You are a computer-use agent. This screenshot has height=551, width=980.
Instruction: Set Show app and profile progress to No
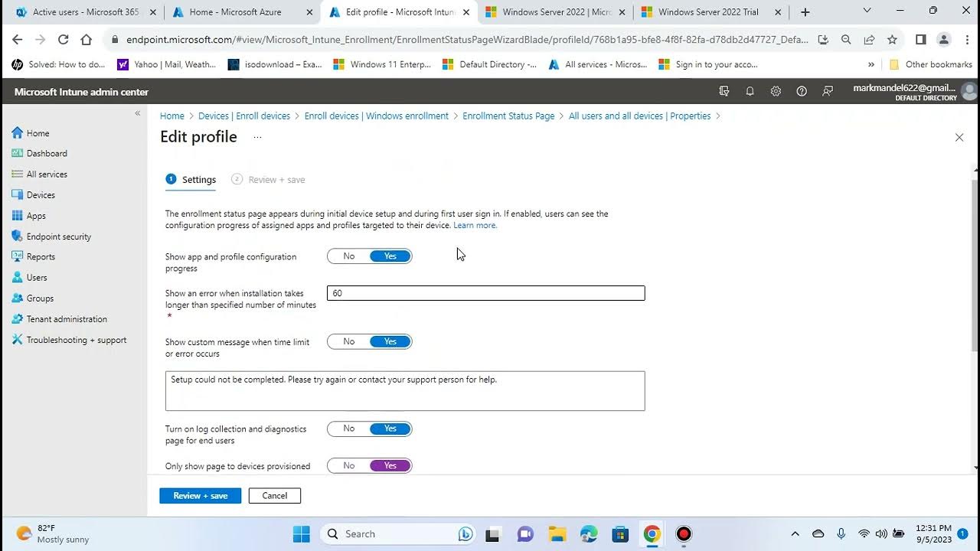tap(349, 256)
